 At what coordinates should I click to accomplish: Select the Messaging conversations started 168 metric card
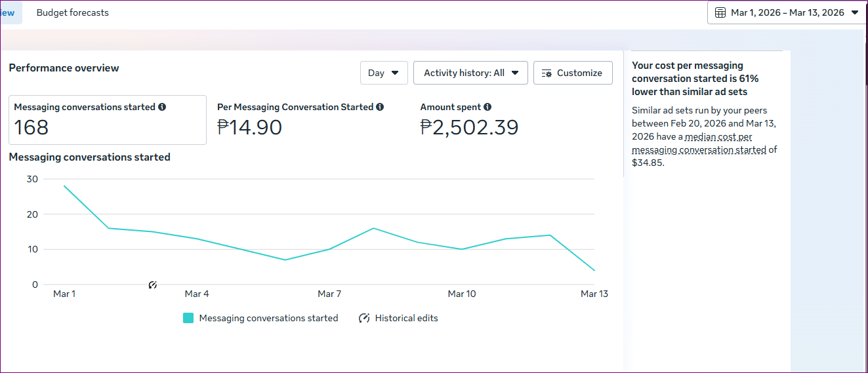pos(107,119)
